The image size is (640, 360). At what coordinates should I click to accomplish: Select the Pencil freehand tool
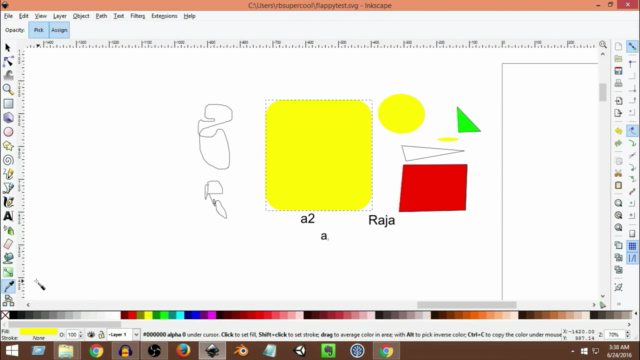click(x=8, y=174)
